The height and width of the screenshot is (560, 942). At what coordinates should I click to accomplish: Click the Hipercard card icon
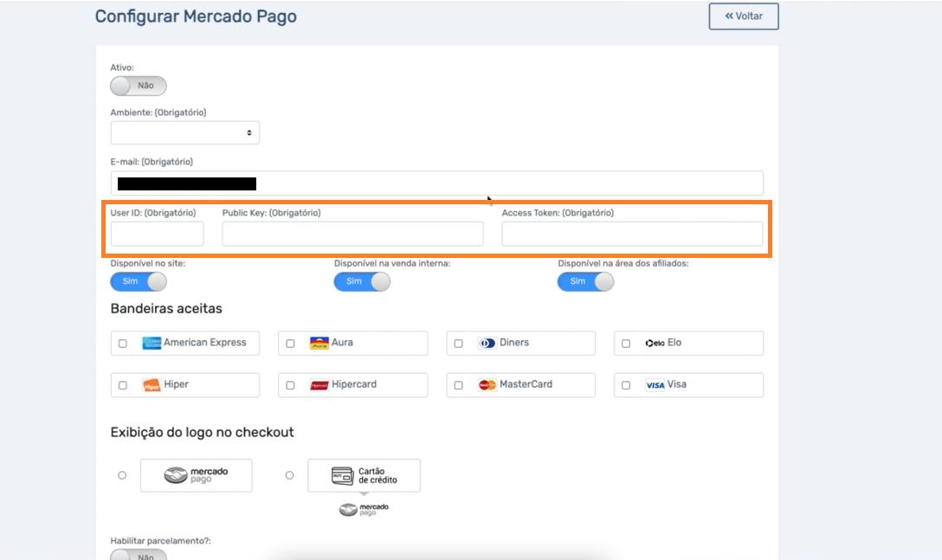pyautogui.click(x=319, y=385)
